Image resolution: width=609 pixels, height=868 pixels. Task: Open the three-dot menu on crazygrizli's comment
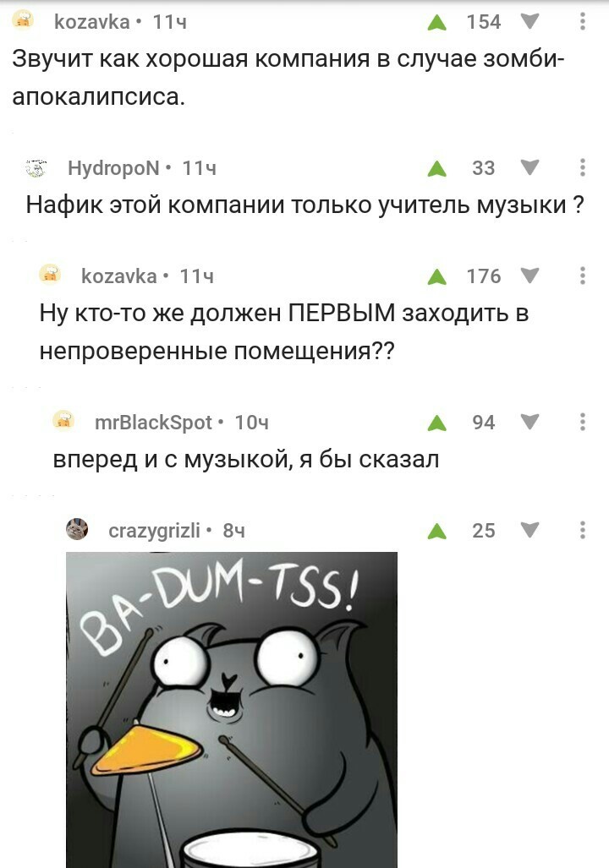(x=583, y=530)
